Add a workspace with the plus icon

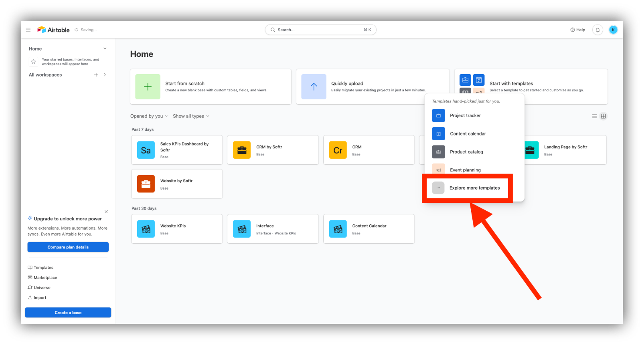pyautogui.click(x=96, y=75)
